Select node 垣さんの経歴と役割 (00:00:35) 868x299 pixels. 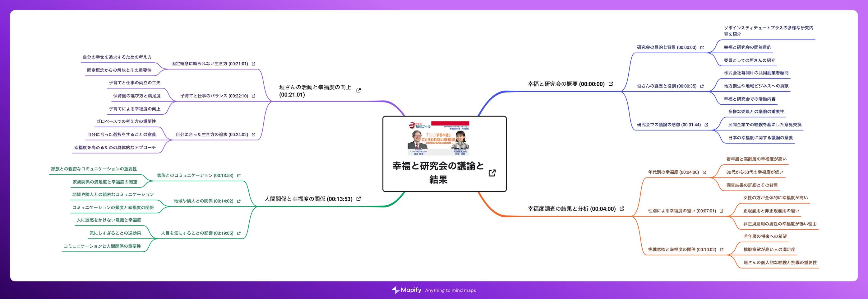(667, 86)
